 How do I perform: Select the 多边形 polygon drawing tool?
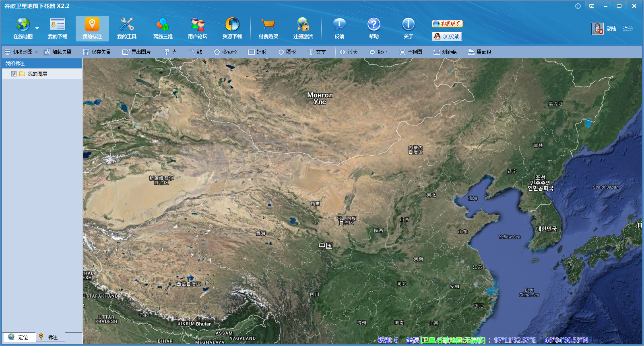point(225,52)
